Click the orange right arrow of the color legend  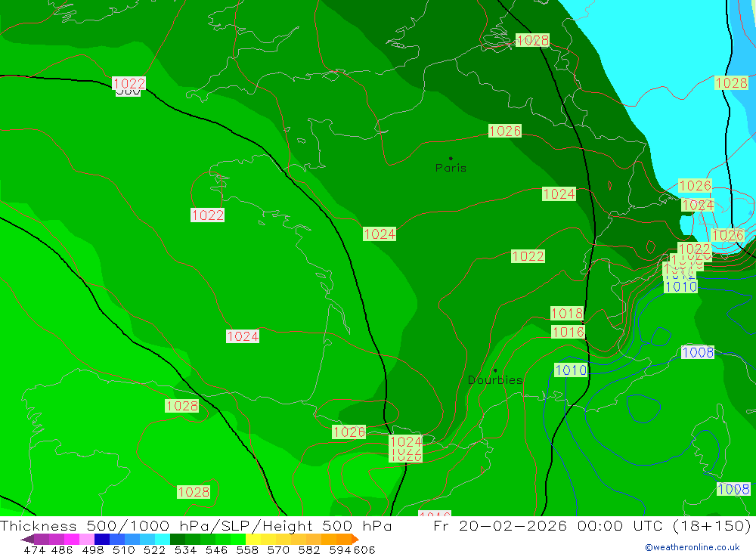coord(354,540)
